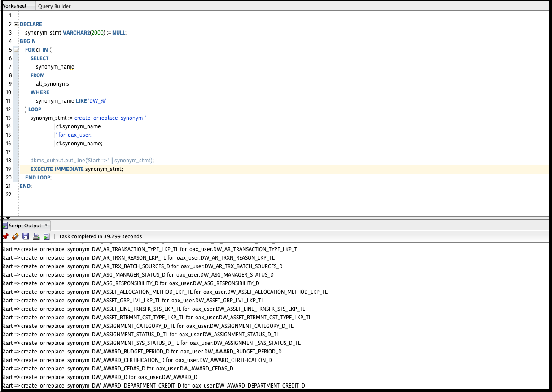Select the Worksheet tab
The height and width of the screenshot is (392, 552).
tap(14, 6)
